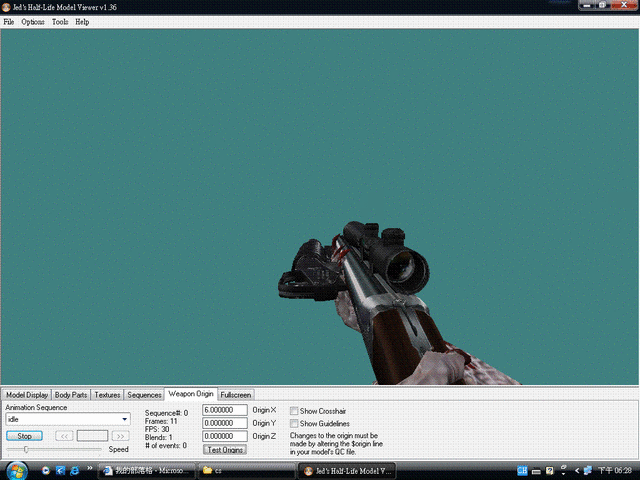Open the File menu
Viewport: 640px width, 480px height.
point(9,21)
